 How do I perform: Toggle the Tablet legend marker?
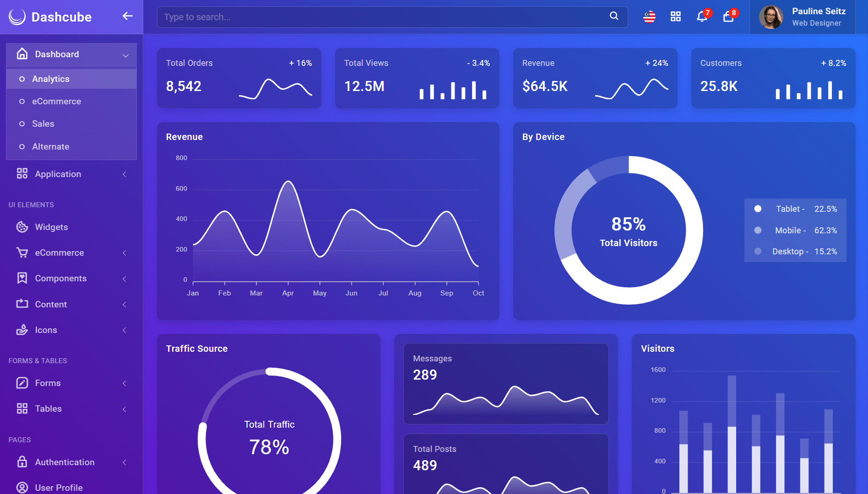click(x=758, y=209)
